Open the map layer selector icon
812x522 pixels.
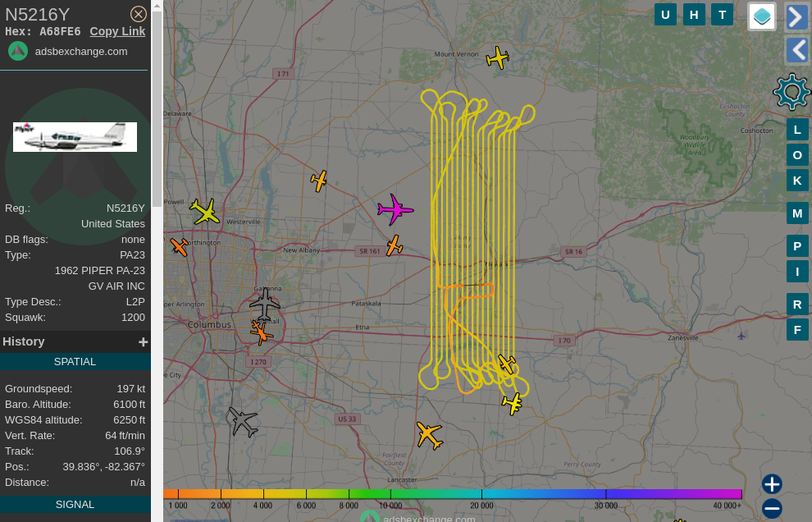(762, 16)
